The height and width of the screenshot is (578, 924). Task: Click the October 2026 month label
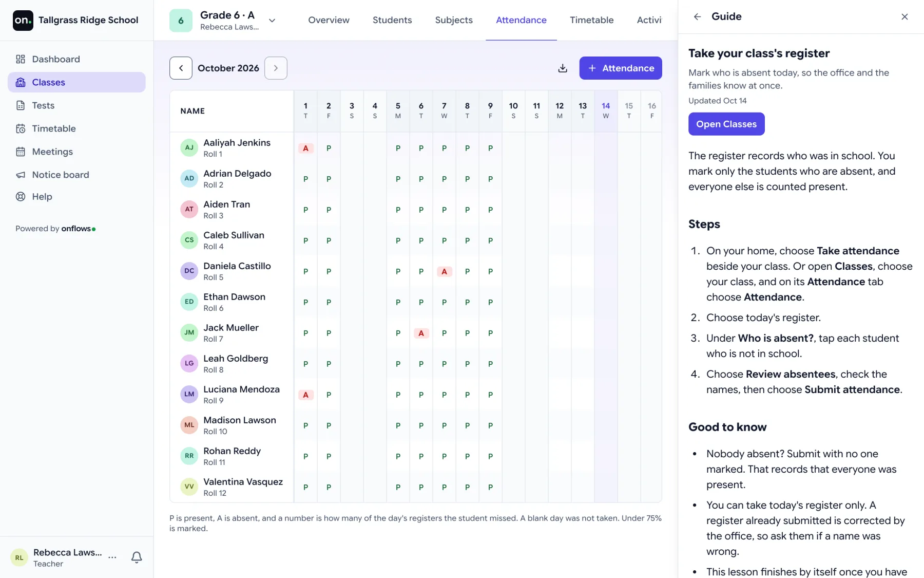[228, 68]
